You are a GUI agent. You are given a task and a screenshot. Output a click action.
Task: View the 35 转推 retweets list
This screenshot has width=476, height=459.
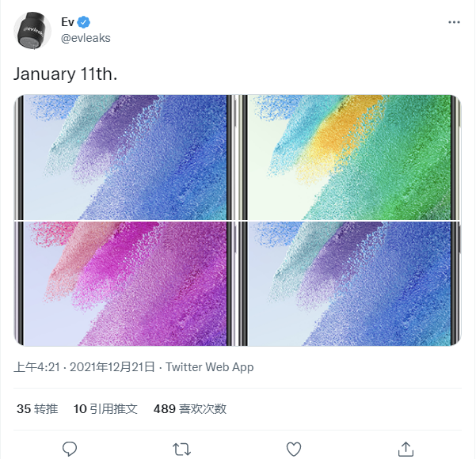pyautogui.click(x=37, y=408)
